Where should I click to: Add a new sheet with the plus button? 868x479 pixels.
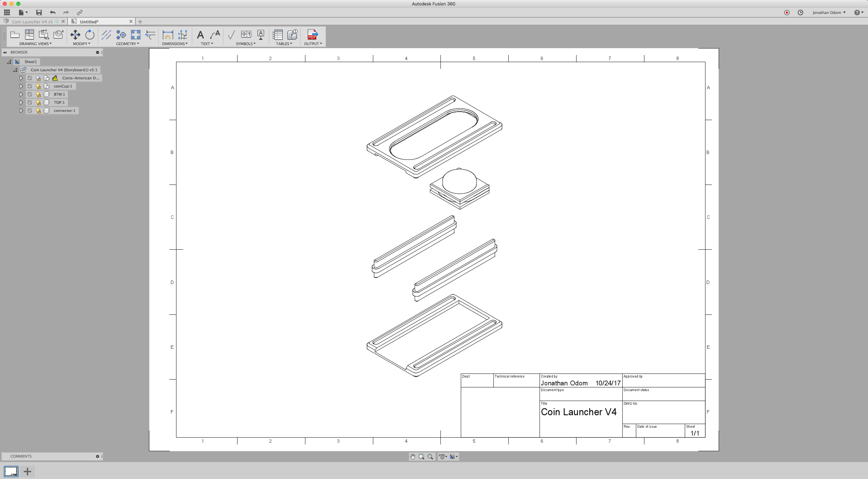click(x=27, y=471)
